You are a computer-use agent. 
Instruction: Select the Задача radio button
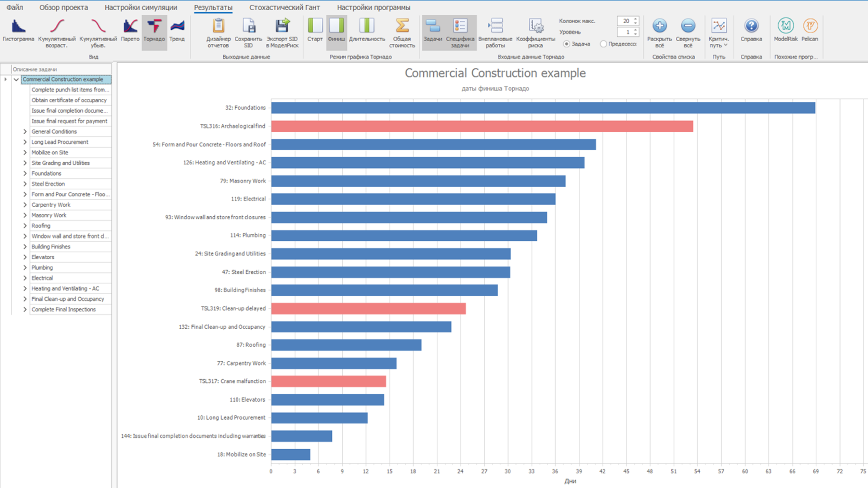click(567, 44)
